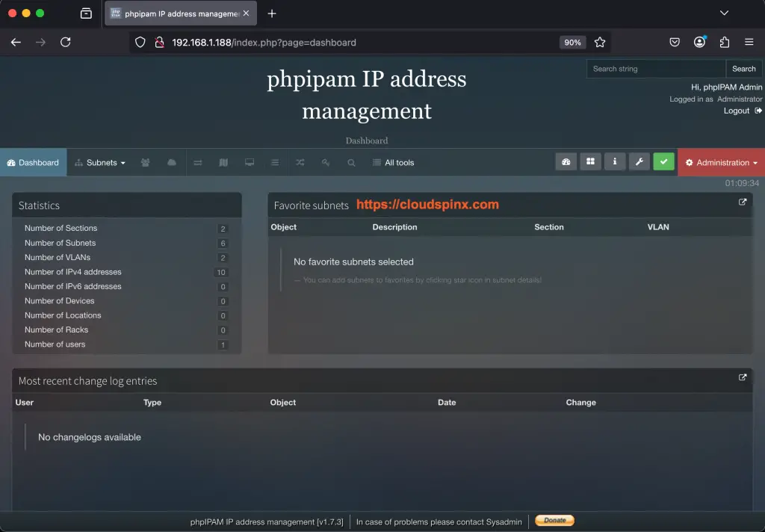Click the info icon beside the wrench
The height and width of the screenshot is (532, 765).
(x=615, y=161)
